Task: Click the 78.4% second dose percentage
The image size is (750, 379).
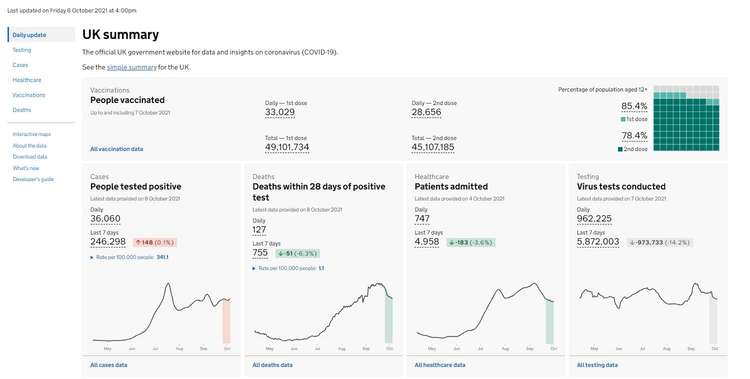Action: (634, 136)
